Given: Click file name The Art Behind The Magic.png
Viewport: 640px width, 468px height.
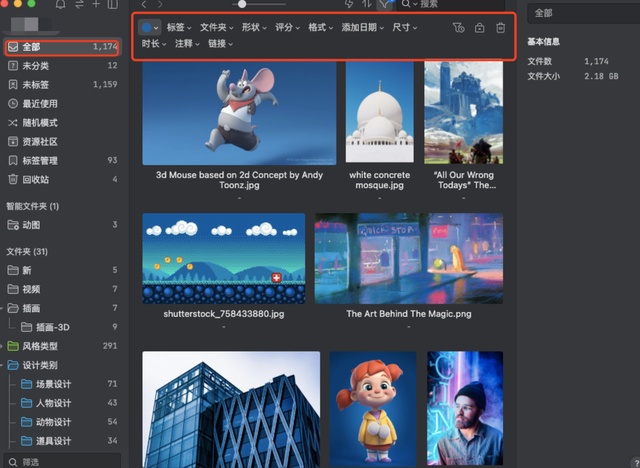Looking at the screenshot, I should 409,314.
